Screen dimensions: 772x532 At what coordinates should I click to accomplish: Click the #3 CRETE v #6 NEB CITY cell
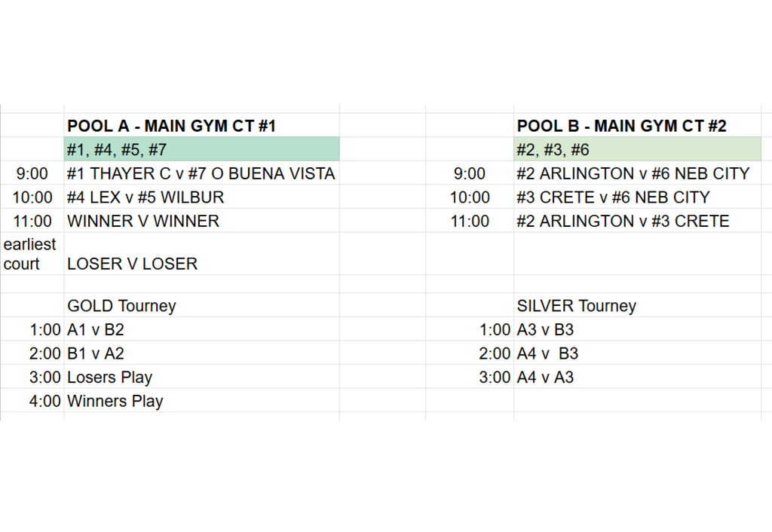click(x=613, y=197)
